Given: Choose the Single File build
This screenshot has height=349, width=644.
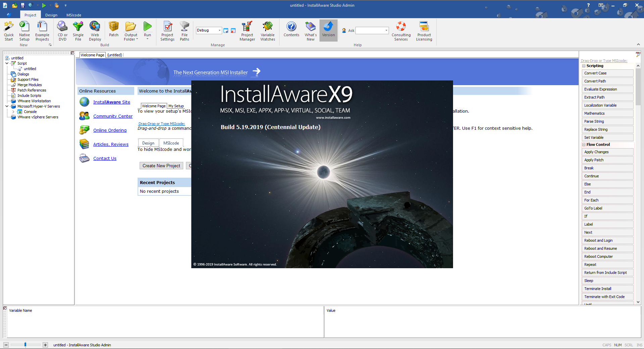Looking at the screenshot, I should click(x=78, y=31).
